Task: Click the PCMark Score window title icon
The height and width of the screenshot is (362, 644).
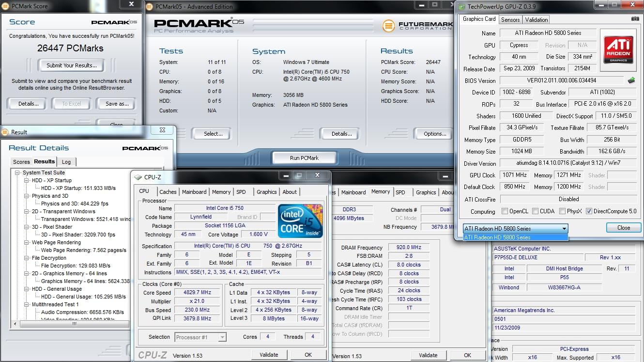Action: [x=4, y=6]
